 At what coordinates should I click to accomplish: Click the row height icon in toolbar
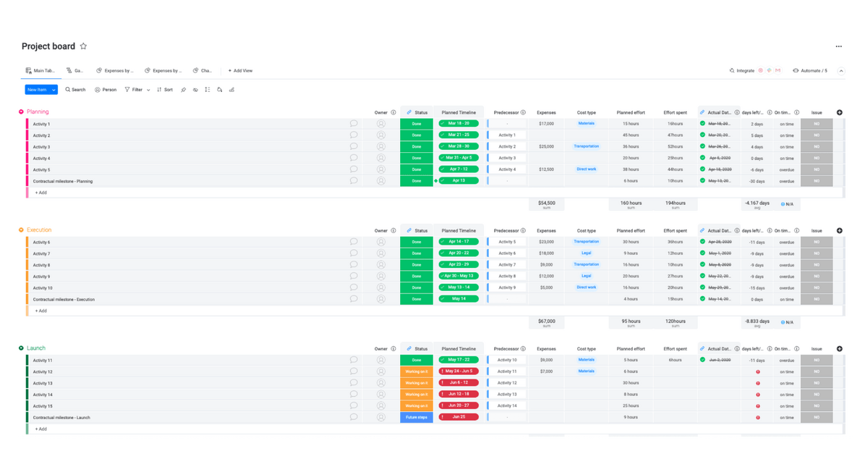click(x=208, y=90)
